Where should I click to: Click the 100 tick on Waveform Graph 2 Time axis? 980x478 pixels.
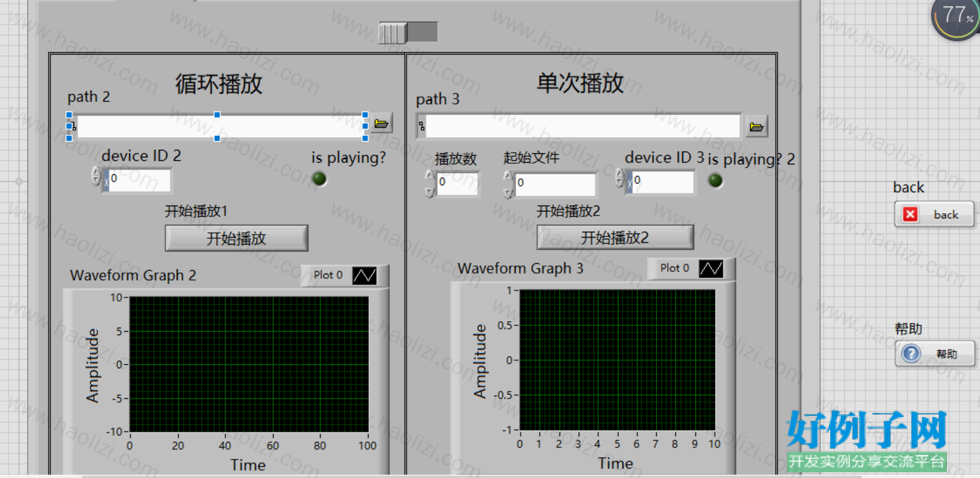coord(368,445)
